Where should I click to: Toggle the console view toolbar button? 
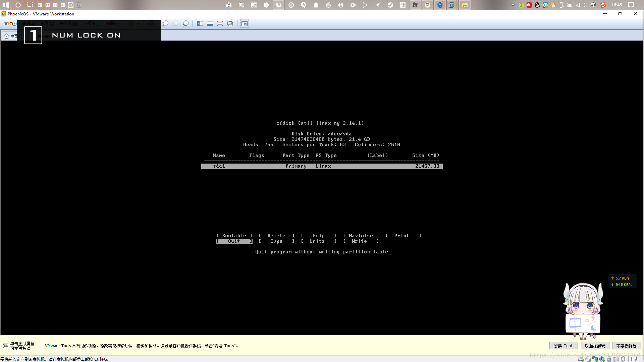coord(245,23)
